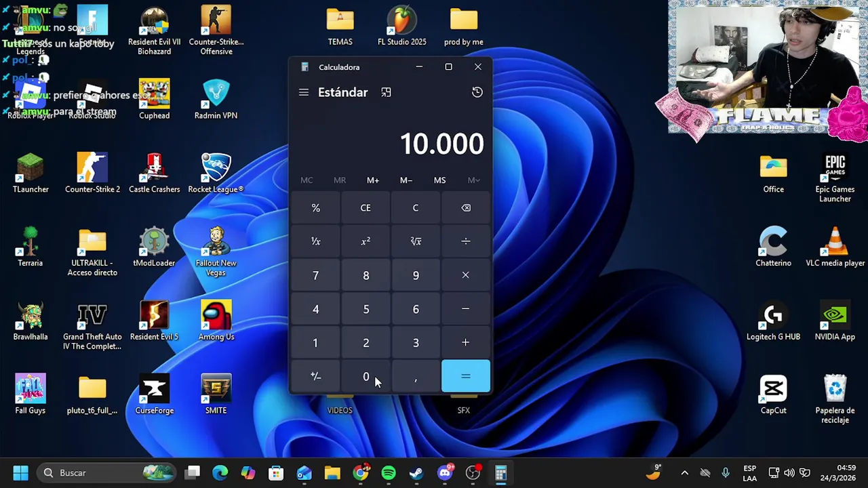Select the CapCut desktop icon
The height and width of the screenshot is (488, 868).
(773, 394)
